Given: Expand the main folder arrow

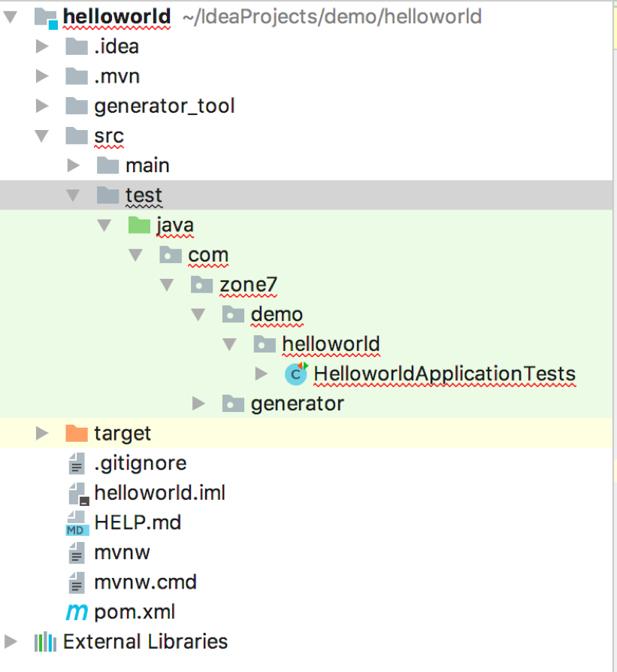Looking at the screenshot, I should (73, 165).
